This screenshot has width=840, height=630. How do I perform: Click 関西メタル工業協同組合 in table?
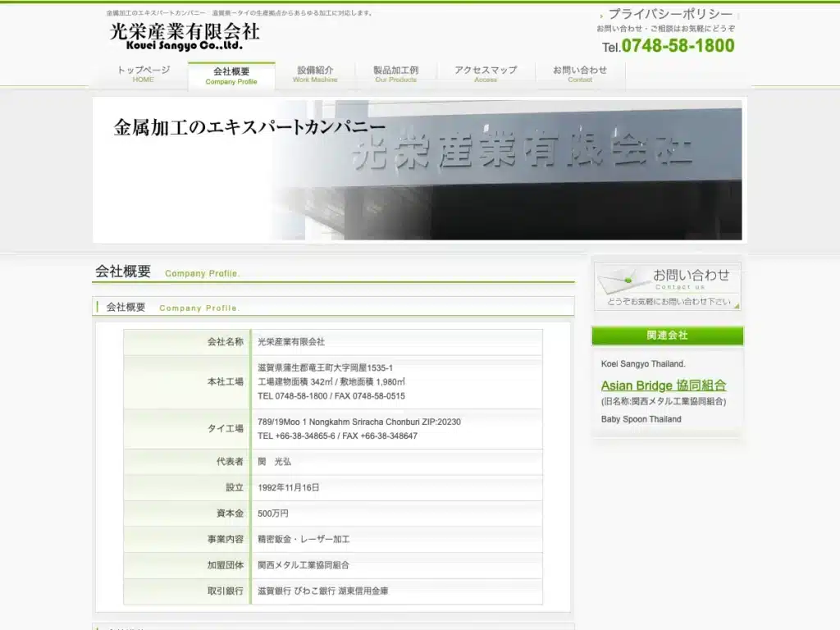click(304, 565)
